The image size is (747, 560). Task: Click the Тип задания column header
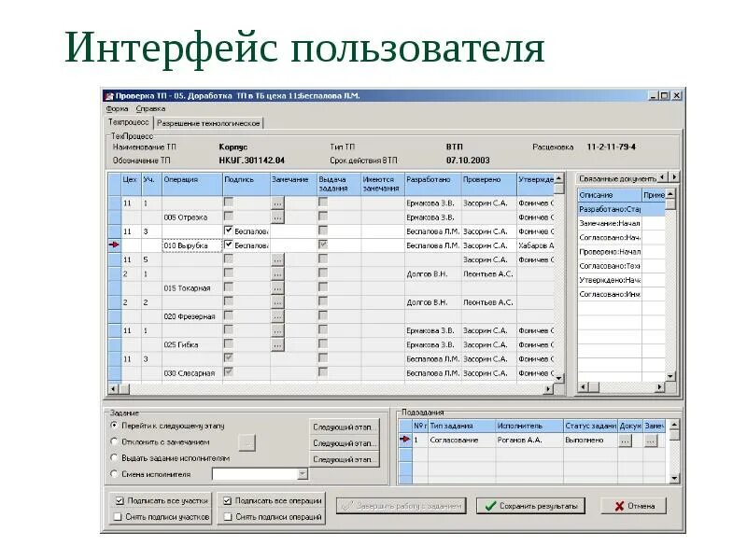[461, 426]
